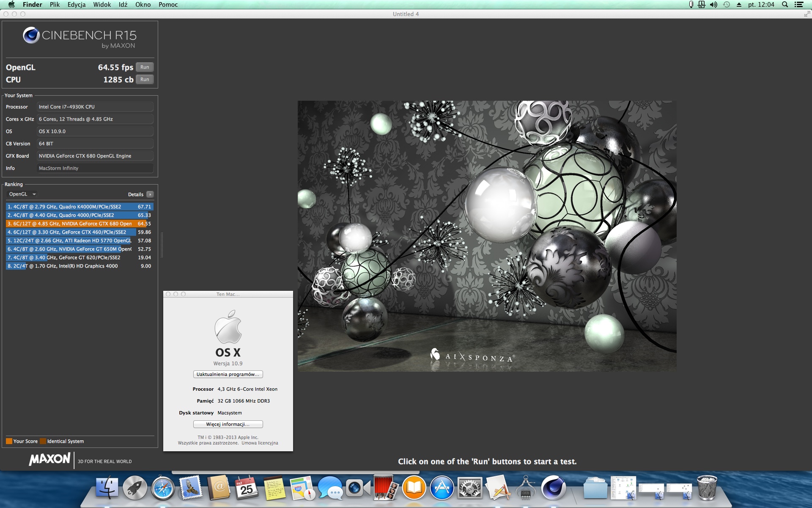Open the App Store dock icon

[x=442, y=488]
